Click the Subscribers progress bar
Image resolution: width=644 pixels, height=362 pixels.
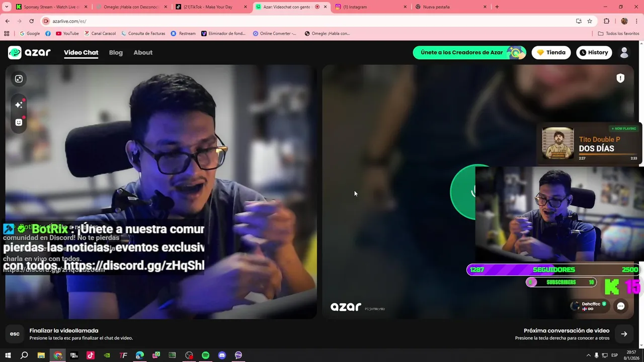(x=561, y=282)
